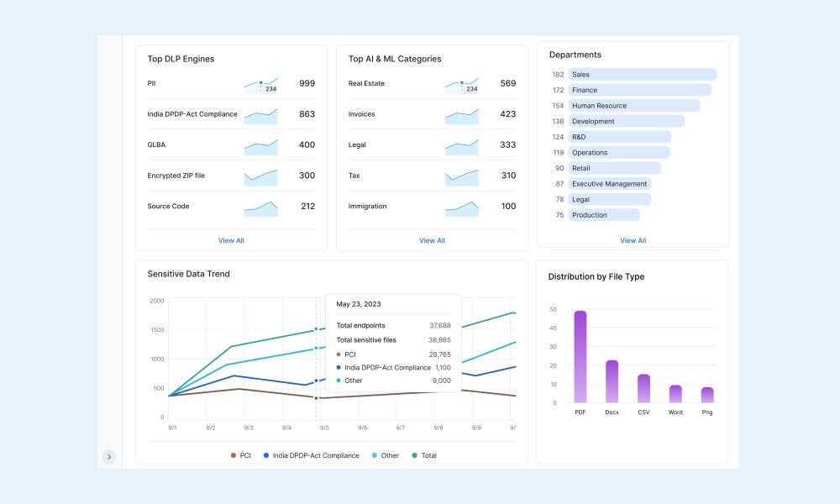View all Top AI & ML Categories
The image size is (840, 504).
click(x=432, y=240)
